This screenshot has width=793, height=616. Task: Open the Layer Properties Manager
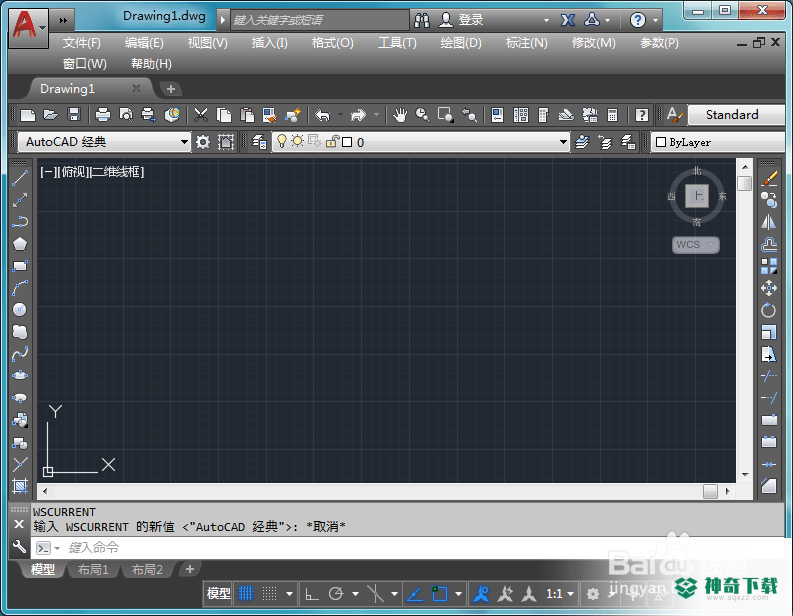pyautogui.click(x=259, y=142)
